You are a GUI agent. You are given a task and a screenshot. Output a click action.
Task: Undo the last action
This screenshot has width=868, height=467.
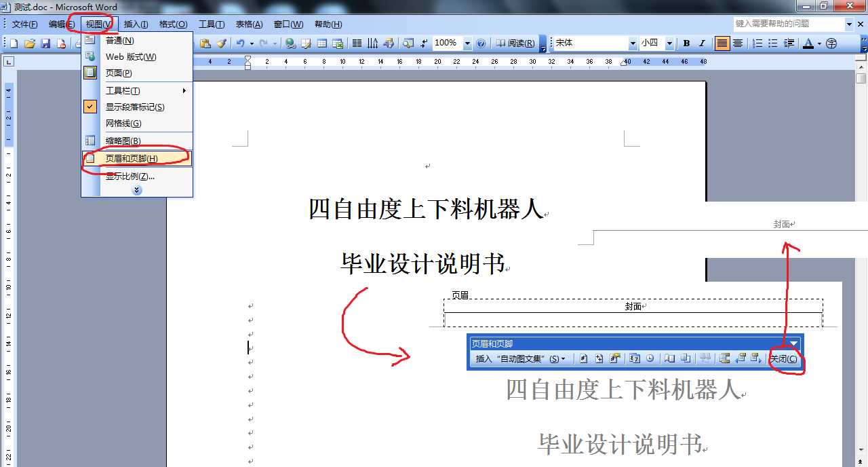point(240,43)
